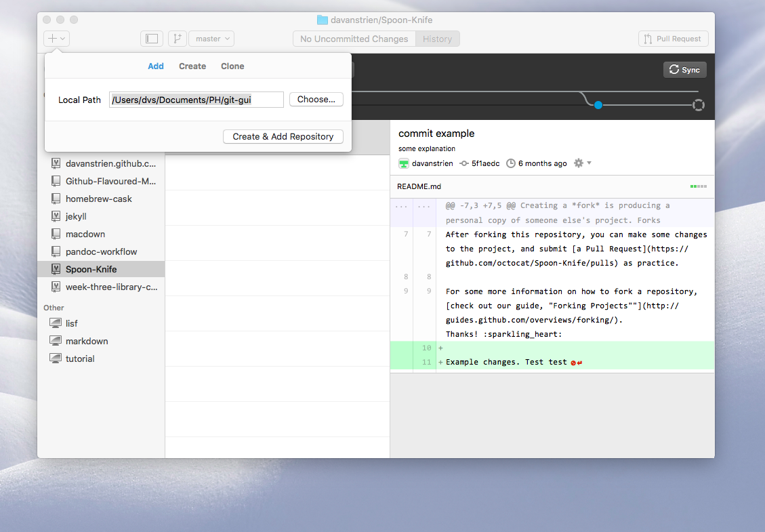765x532 pixels.
Task: Open the create new branch icon
Action: [177, 39]
